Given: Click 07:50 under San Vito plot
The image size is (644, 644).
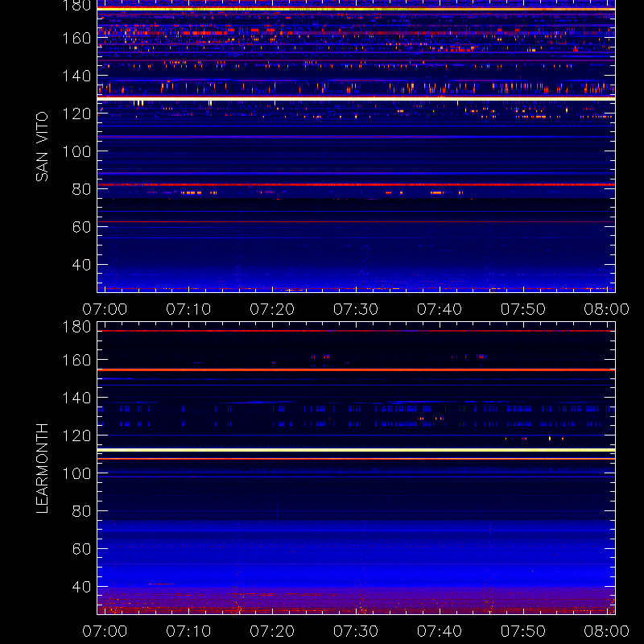Looking at the screenshot, I should pos(523,309).
